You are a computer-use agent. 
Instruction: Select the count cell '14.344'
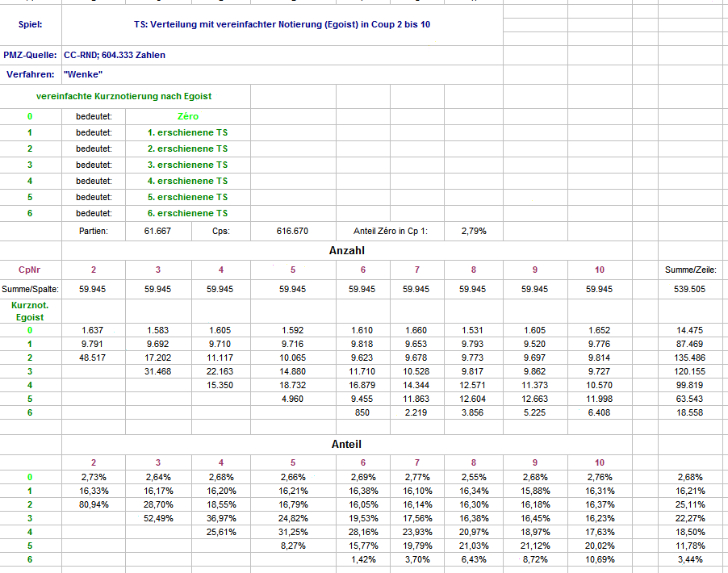(x=416, y=386)
